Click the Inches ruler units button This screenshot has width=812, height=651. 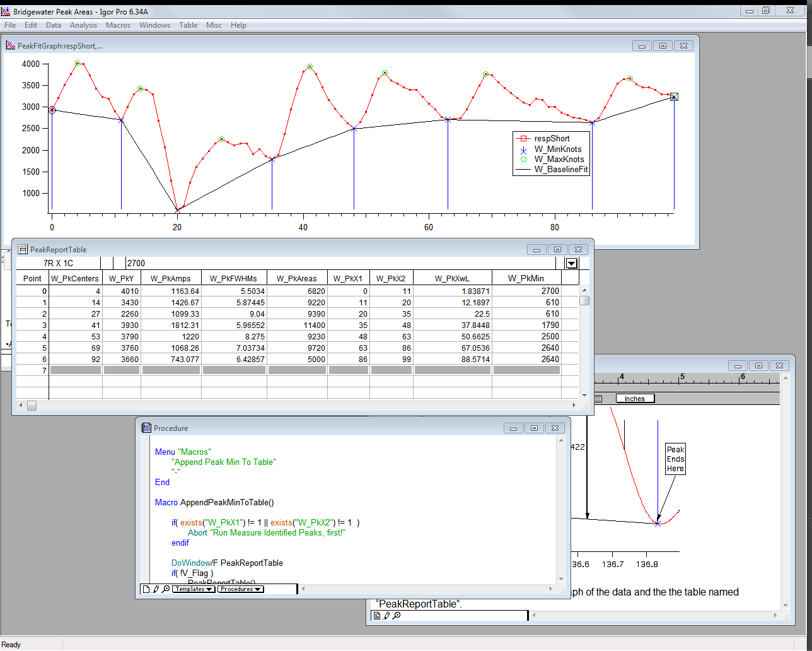[x=635, y=399]
